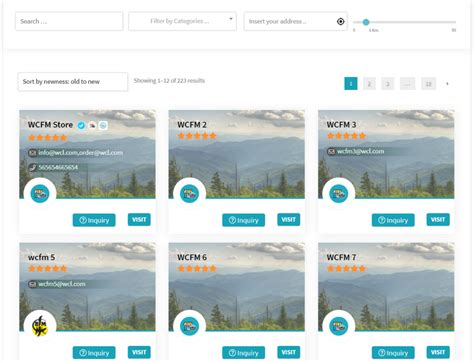The height and width of the screenshot is (362, 474).
Task: Click Inquiry button for WCFM Store
Action: click(94, 220)
